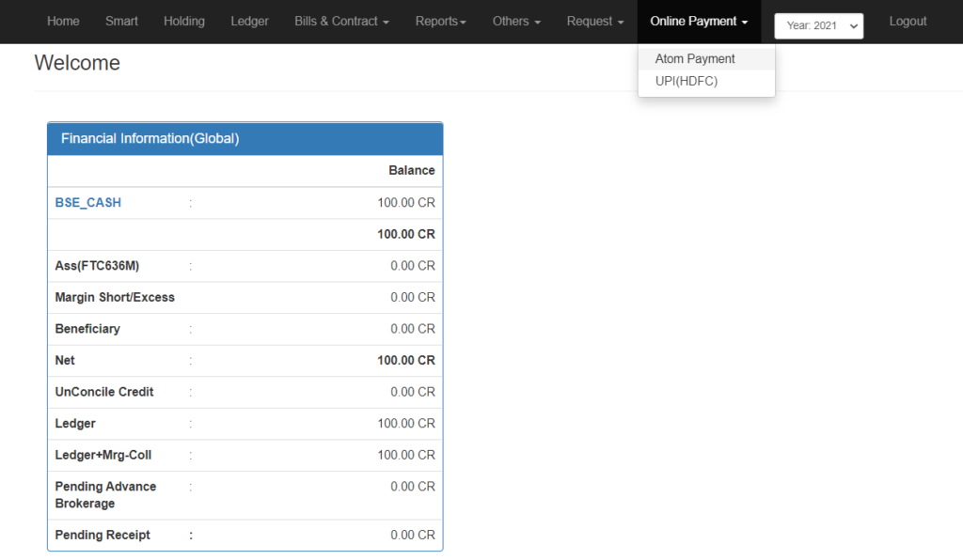Expand the Reports dropdown menu
This screenshot has width=963, height=560.
[440, 22]
